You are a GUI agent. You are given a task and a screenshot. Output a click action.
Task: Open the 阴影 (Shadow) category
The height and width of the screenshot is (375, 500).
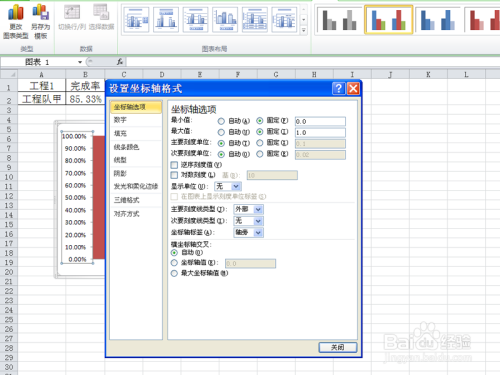tap(136, 173)
